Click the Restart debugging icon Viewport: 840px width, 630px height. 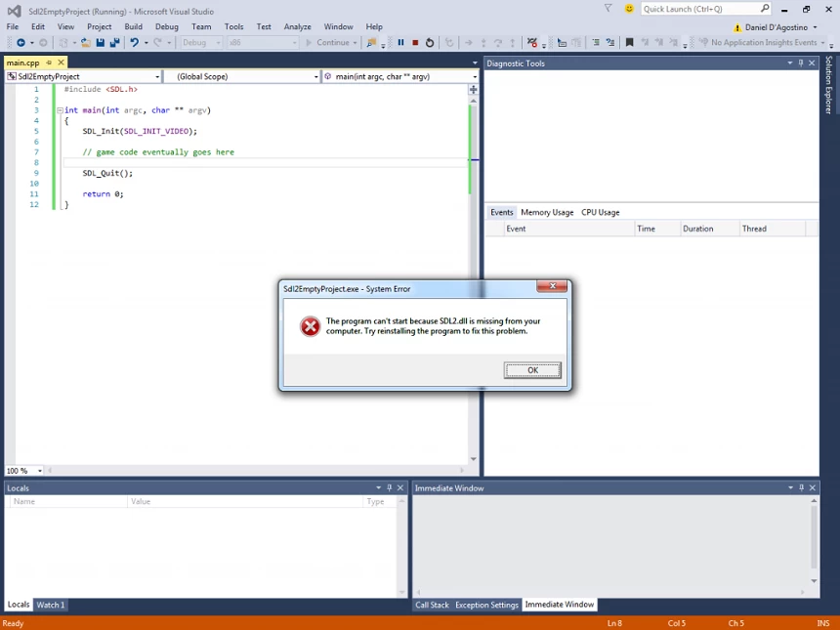[430, 43]
